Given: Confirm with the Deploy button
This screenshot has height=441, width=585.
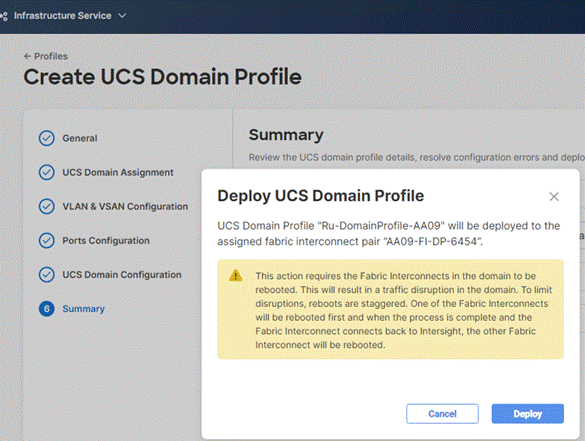Looking at the screenshot, I should coord(528,414).
